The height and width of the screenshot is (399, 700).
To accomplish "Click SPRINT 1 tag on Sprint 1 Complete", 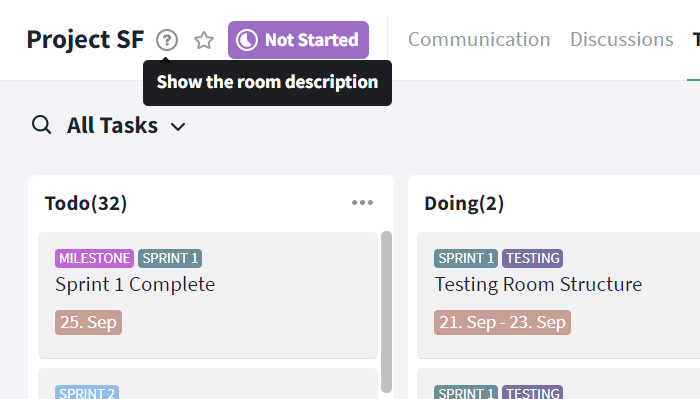I will tap(170, 258).
